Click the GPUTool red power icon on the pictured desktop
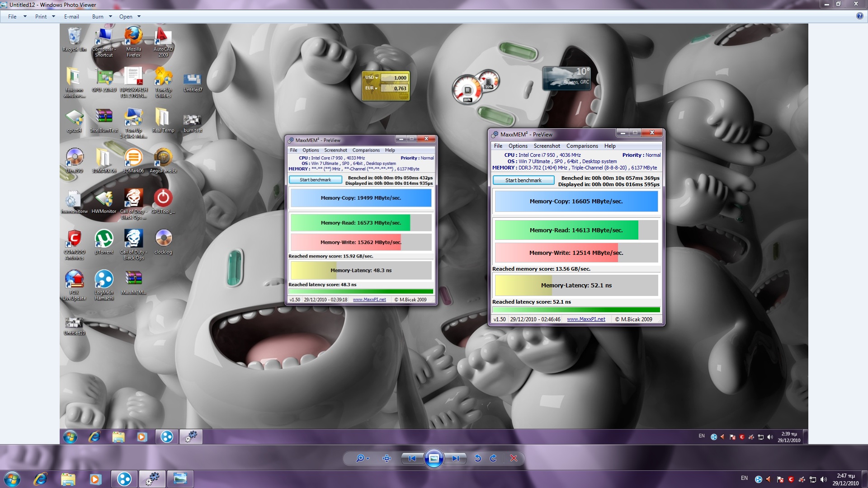The image size is (868, 488). 163,202
